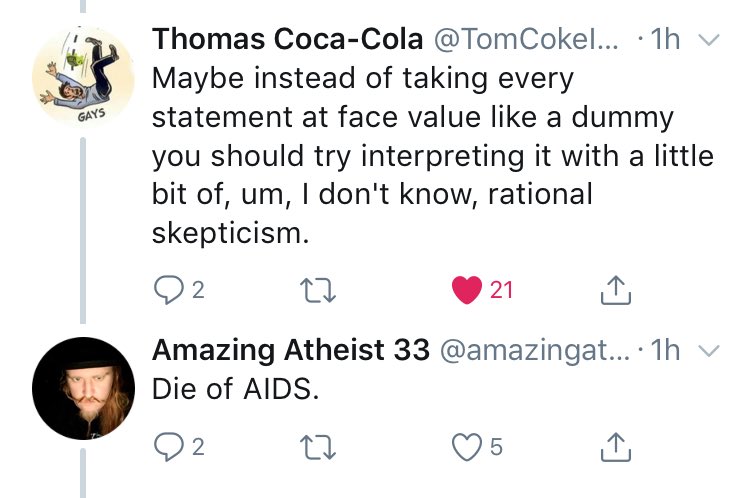
Task: Open Amazing Atheist 33's profile picture
Action: click(x=83, y=387)
